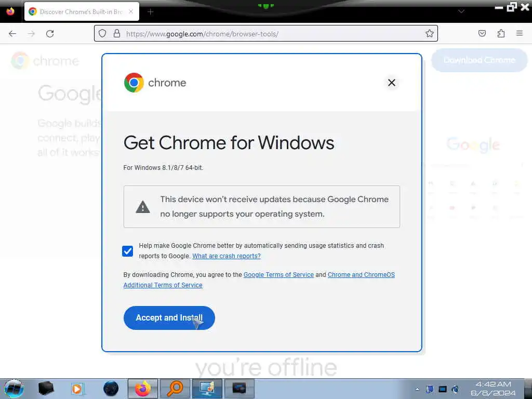532x399 pixels.
Task: Open the Firefox hamburger application menu
Action: (x=519, y=33)
